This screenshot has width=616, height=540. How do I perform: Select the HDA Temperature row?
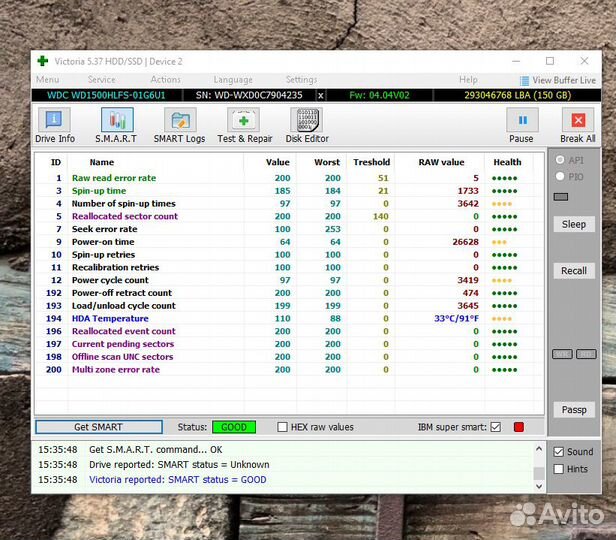290,319
